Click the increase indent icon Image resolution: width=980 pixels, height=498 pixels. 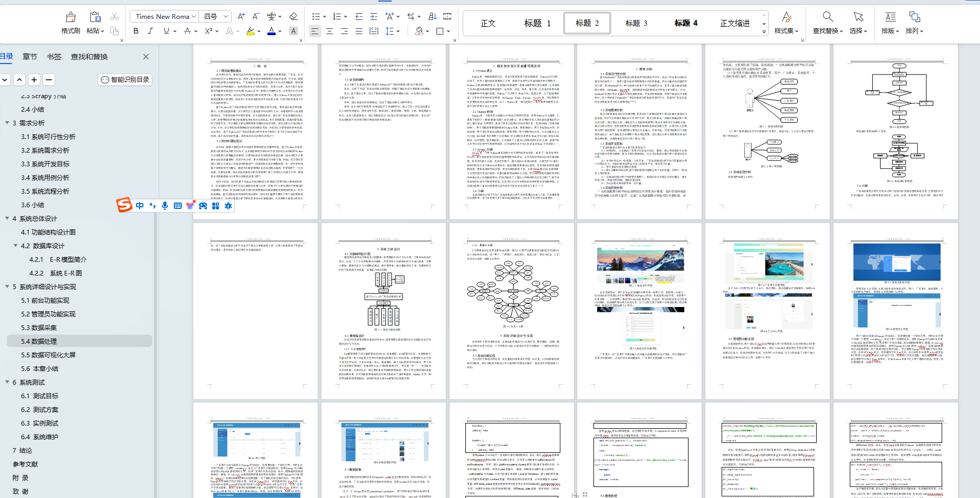373,16
